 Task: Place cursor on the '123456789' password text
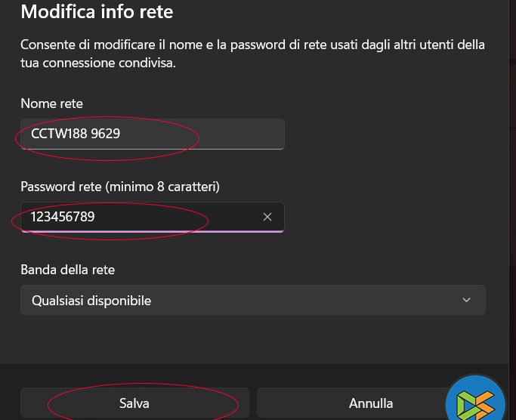click(x=63, y=217)
